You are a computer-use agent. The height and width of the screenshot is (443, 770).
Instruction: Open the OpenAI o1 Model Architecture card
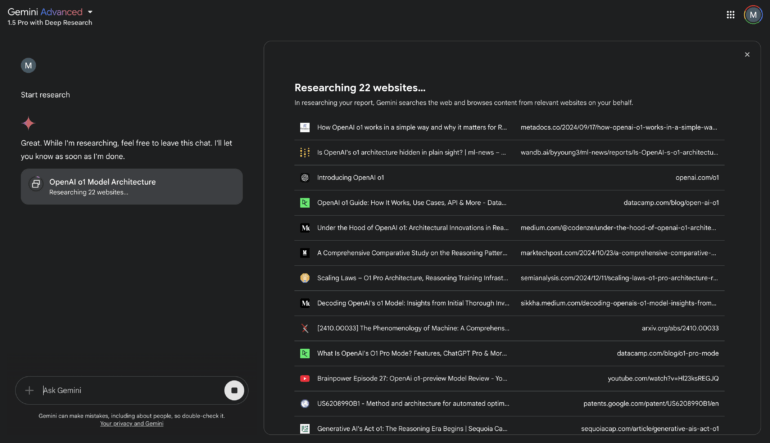[131, 186]
